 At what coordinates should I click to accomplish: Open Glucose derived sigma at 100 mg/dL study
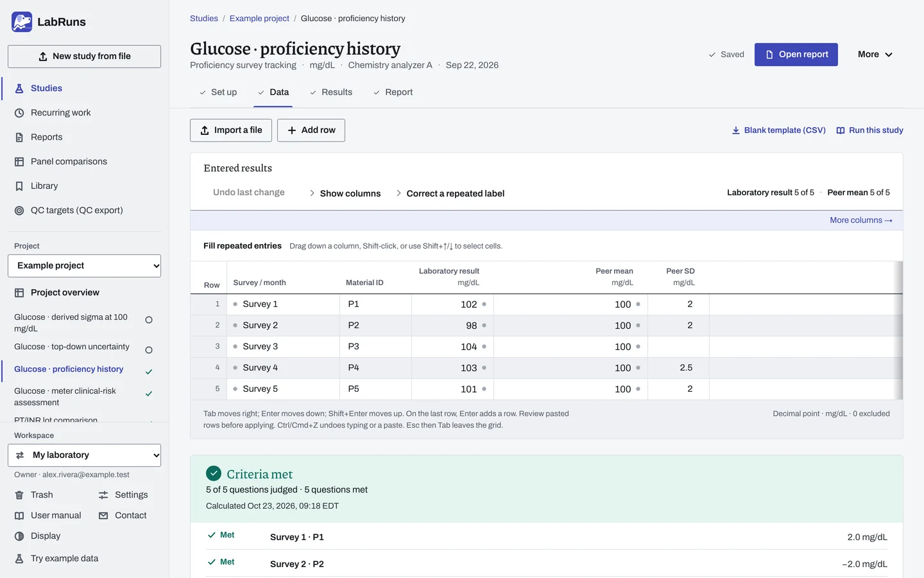click(x=84, y=323)
